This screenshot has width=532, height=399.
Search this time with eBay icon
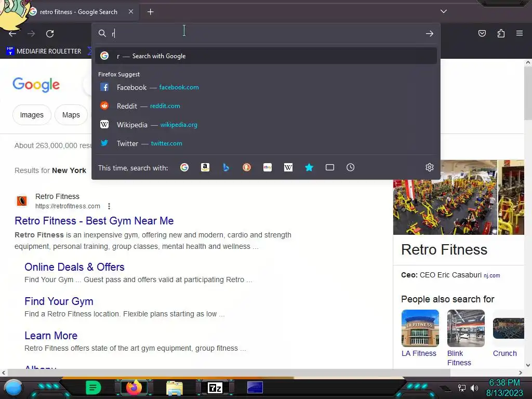tap(268, 167)
